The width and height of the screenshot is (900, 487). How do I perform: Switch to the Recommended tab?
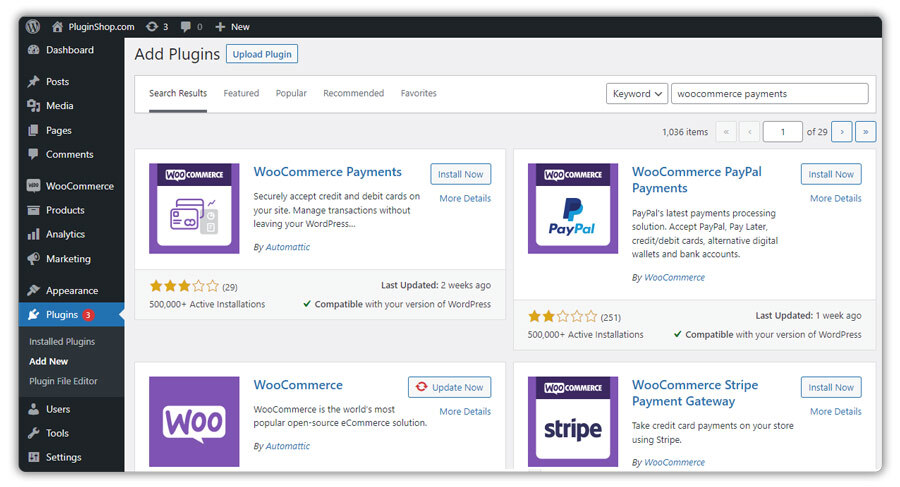click(x=354, y=93)
